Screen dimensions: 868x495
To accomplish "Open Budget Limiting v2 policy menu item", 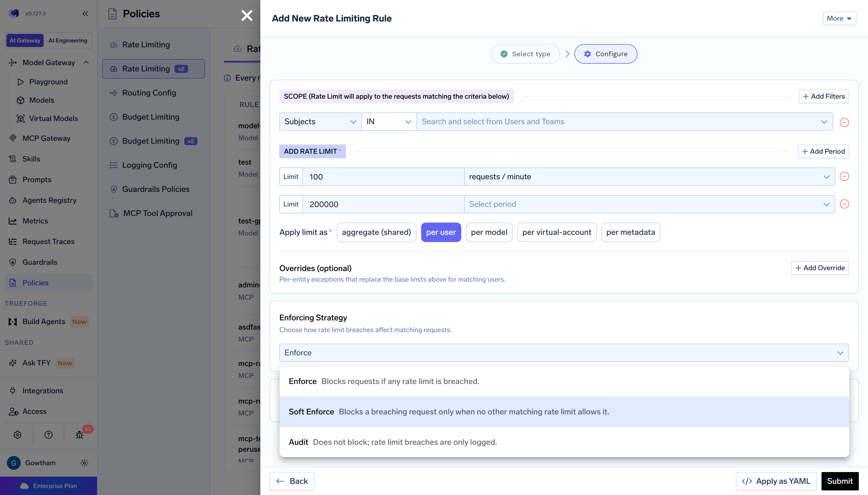I will pyautogui.click(x=154, y=141).
